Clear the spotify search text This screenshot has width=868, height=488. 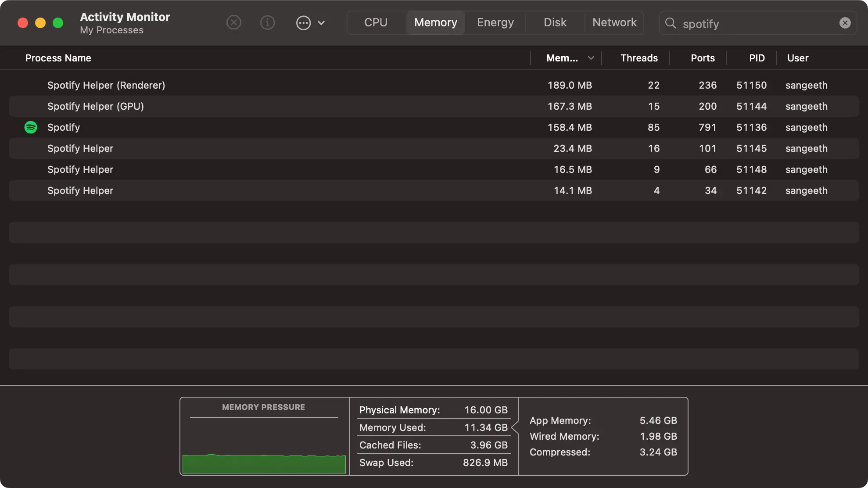(845, 23)
